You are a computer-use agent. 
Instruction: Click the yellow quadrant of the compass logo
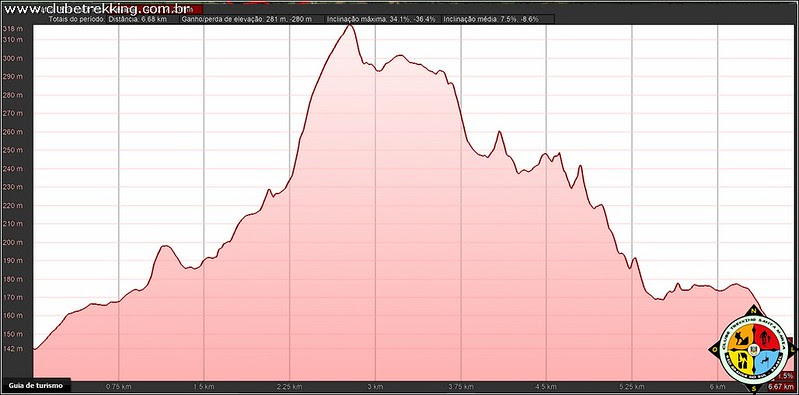(741, 361)
